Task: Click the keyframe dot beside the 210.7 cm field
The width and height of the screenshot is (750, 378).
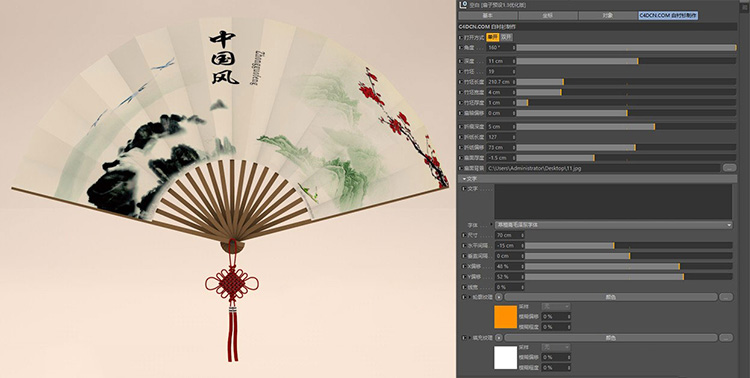Action: [x=461, y=82]
